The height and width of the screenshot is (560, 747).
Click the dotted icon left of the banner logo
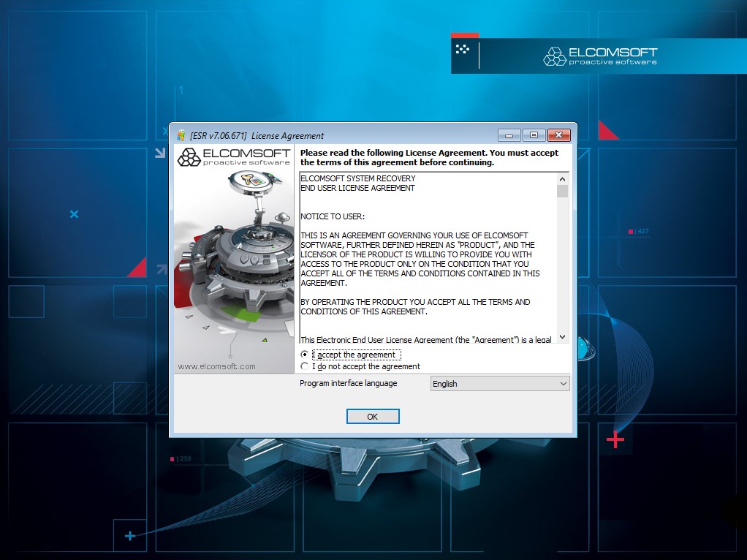462,50
